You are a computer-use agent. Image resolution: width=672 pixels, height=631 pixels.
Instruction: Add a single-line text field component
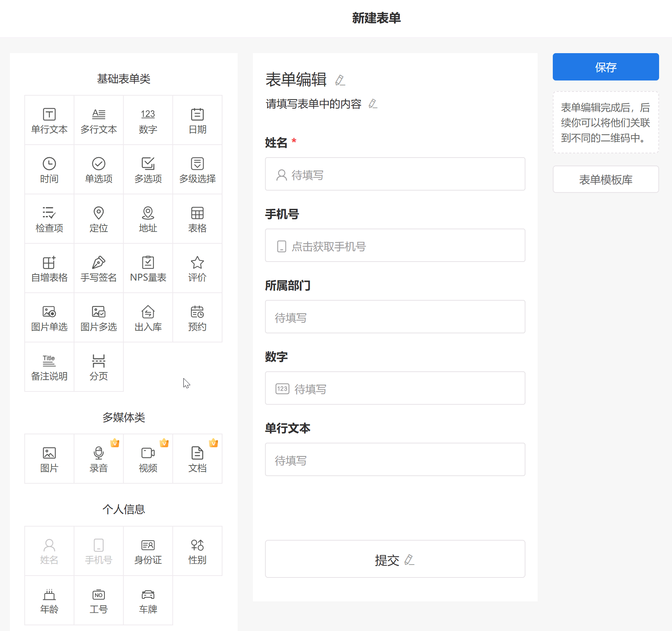(x=49, y=120)
